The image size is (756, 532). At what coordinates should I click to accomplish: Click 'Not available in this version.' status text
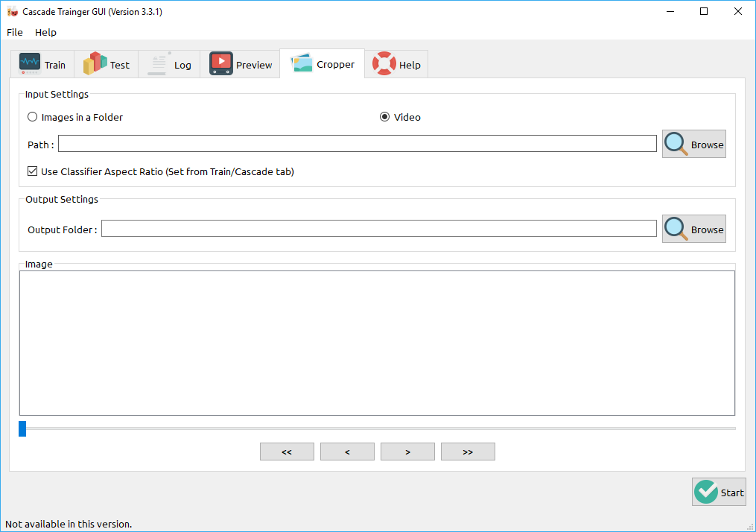69,524
